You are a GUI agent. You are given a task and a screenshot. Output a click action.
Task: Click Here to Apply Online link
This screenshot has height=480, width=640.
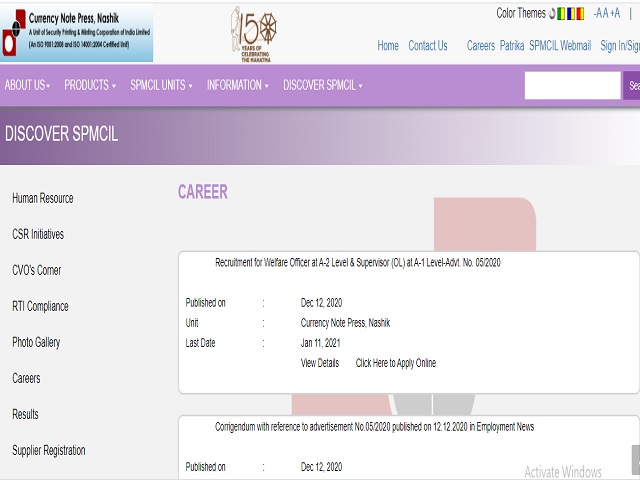coord(396,363)
